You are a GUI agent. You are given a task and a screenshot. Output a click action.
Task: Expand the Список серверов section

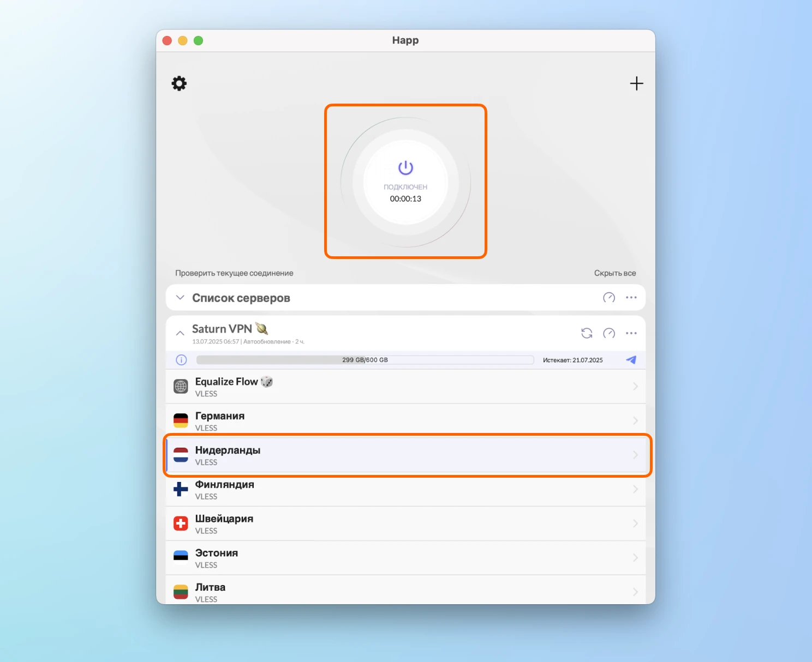(180, 297)
